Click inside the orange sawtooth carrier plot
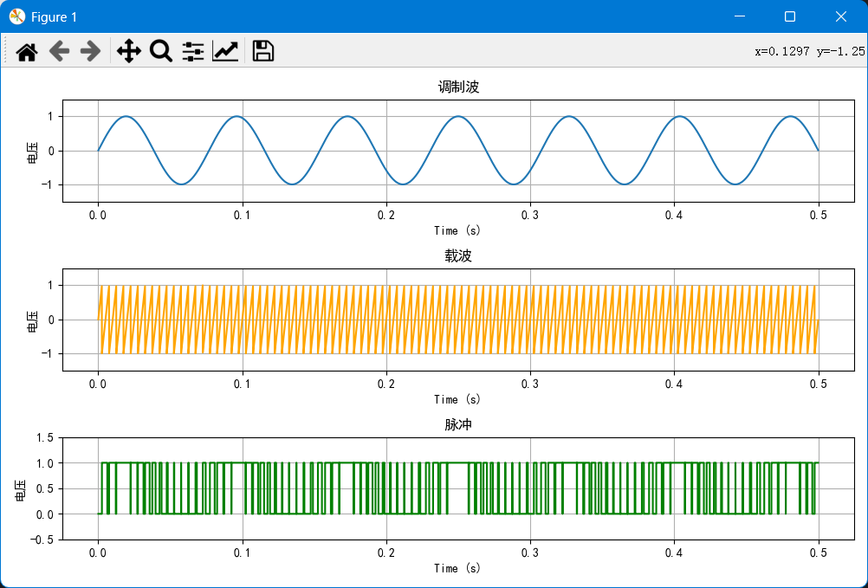This screenshot has height=588, width=868. coord(457,320)
